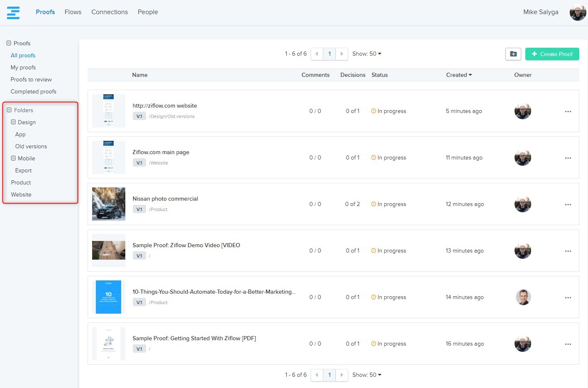This screenshot has height=388, width=588.
Task: Switch to the Flows tab
Action: click(73, 12)
